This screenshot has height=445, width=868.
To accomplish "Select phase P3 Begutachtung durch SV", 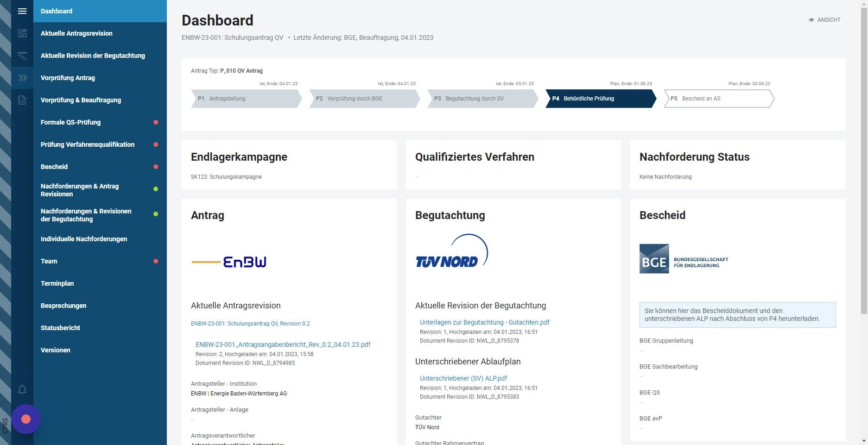I will pos(482,99).
